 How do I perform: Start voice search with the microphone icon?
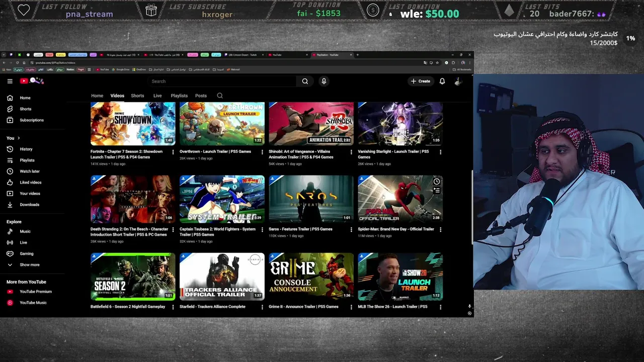[324, 81]
